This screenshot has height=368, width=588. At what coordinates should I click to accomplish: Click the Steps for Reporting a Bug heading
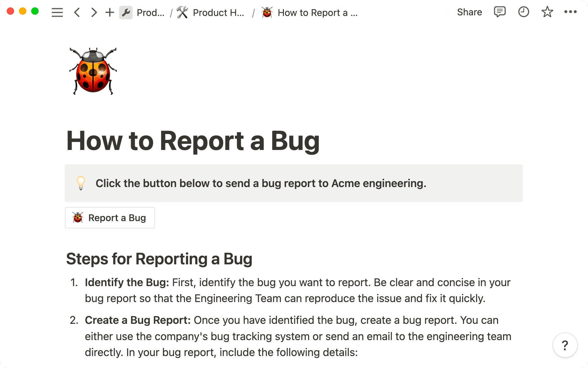click(x=159, y=259)
